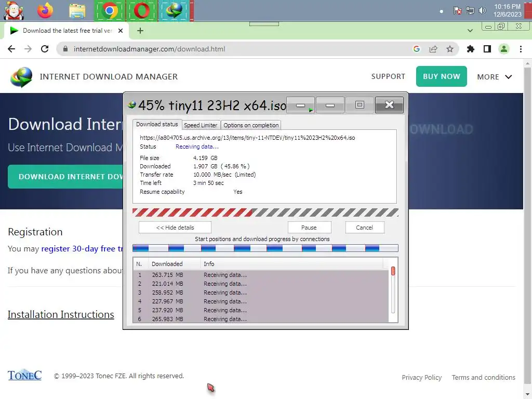This screenshot has height=399, width=532.
Task: Minimize IDM dialog to tray button
Action: pos(301,105)
